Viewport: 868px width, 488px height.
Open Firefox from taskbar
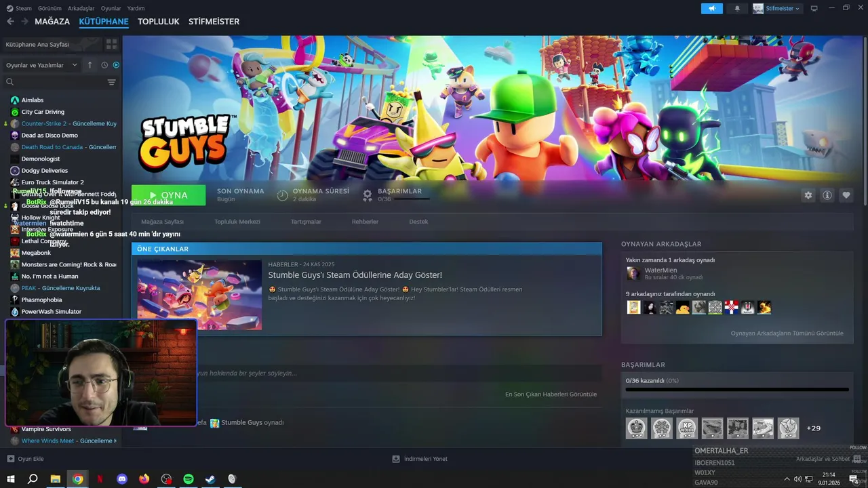(144, 479)
